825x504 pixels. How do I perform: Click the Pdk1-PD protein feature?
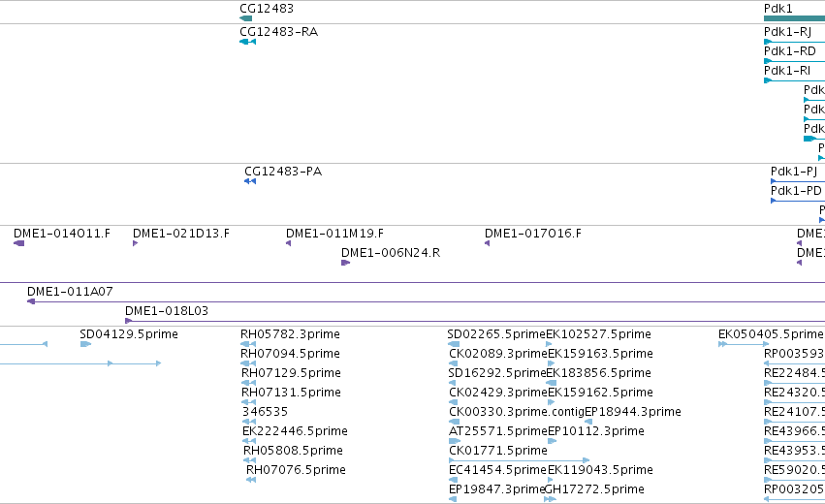coord(796,191)
